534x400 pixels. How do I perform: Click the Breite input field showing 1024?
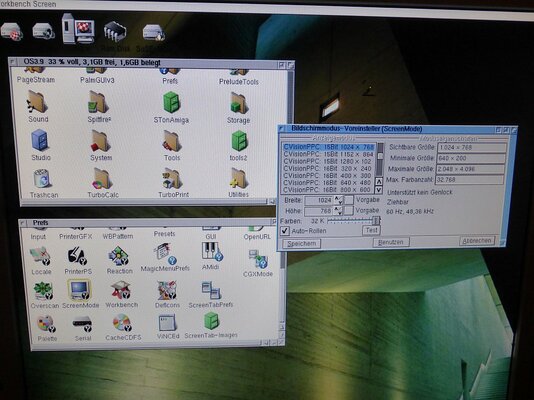click(x=319, y=200)
